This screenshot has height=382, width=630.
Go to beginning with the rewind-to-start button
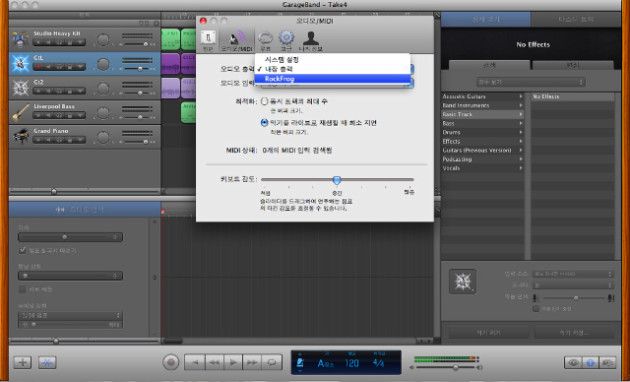[195, 363]
